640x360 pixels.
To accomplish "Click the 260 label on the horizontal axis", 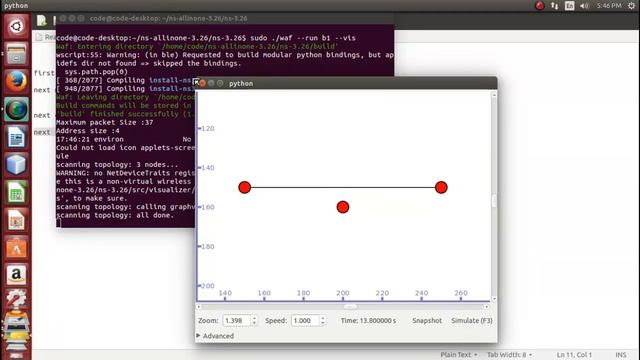I will [x=461, y=293].
